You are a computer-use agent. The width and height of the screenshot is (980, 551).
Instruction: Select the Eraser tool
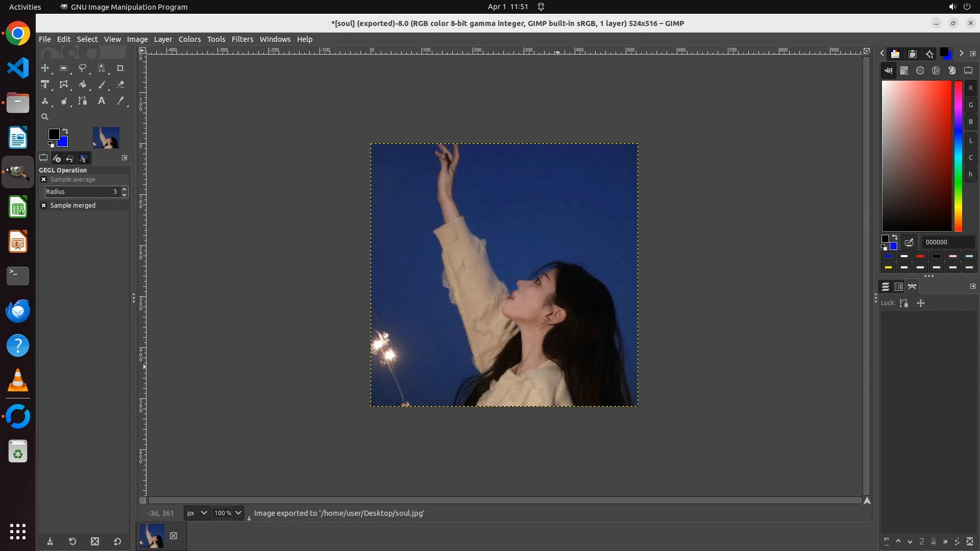click(x=120, y=85)
